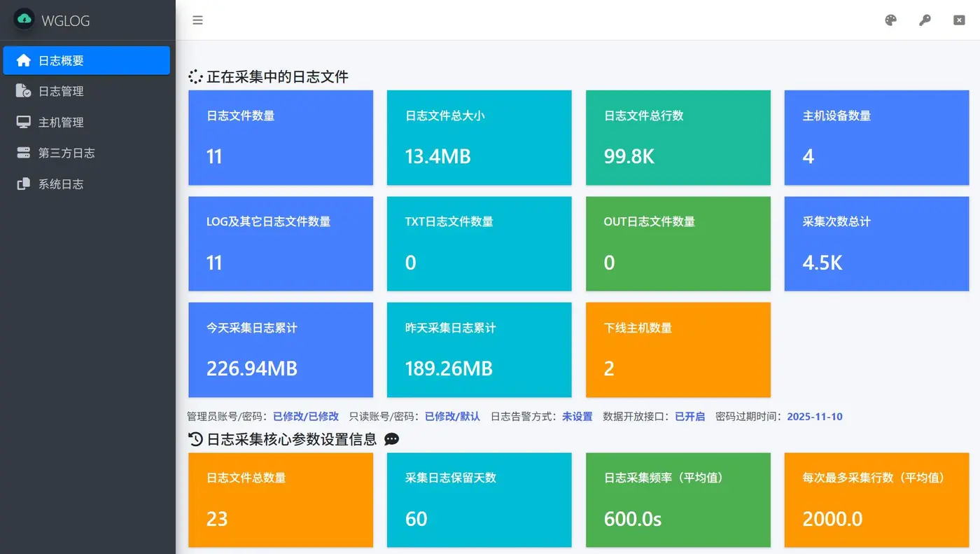Click the 日志文件总大小 statistics card

(479, 137)
